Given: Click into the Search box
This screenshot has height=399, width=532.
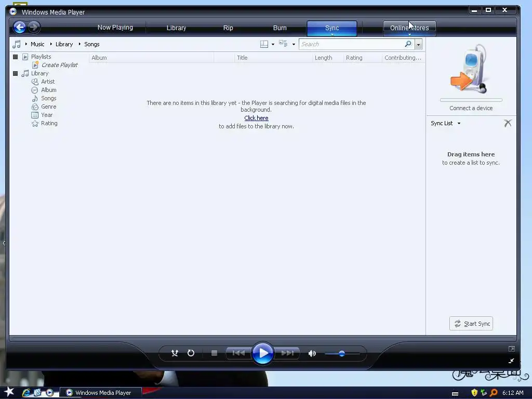Looking at the screenshot, I should pos(351,44).
